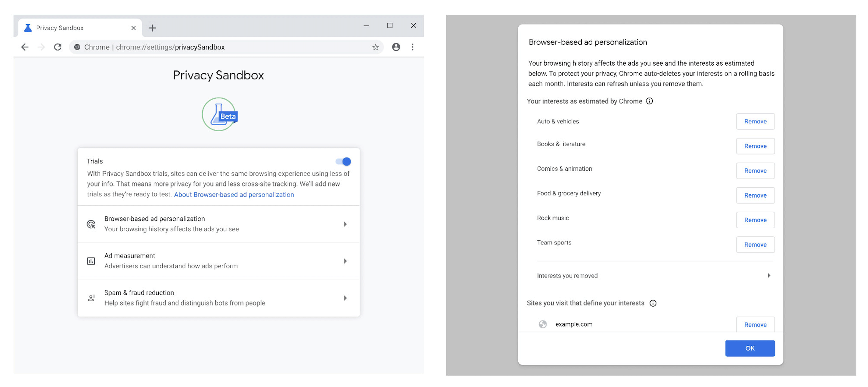Close the Privacy Sandbox tab
Viewport: 868px width, 387px height.
133,28
